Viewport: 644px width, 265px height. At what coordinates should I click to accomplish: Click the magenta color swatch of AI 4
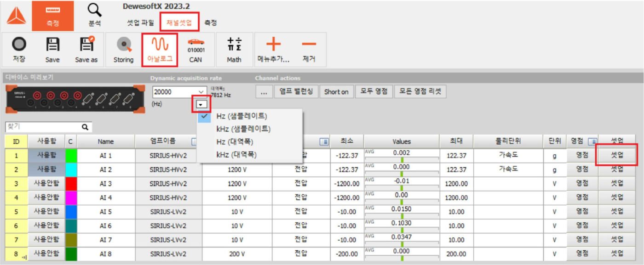[71, 197]
